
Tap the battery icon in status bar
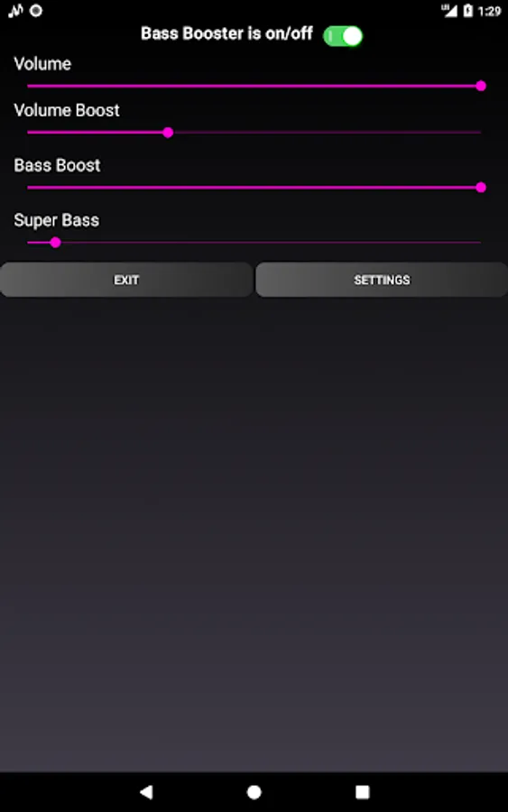[x=467, y=10]
